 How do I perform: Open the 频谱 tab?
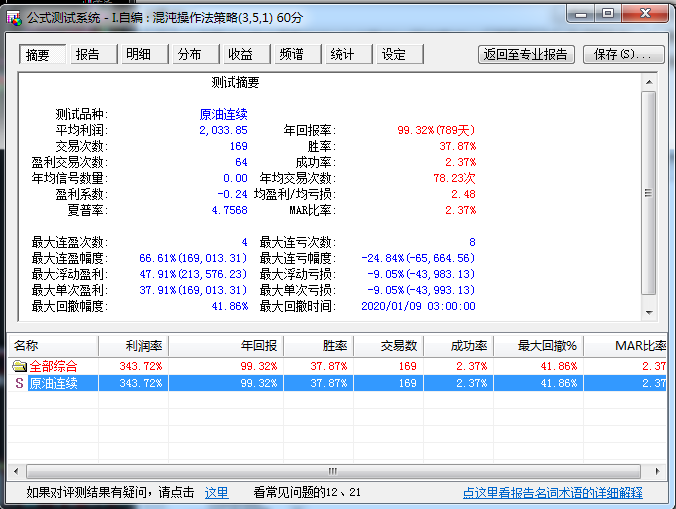[x=291, y=54]
